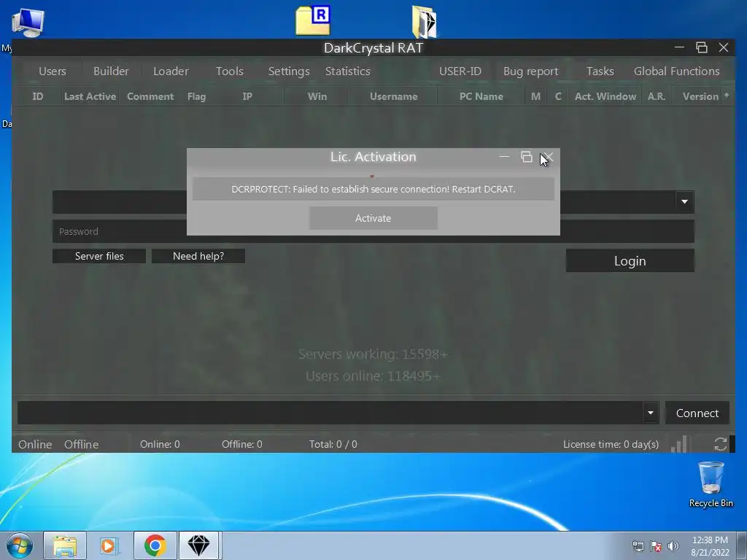747x560 pixels.
Task: Click the signal strength bars icon
Action: (x=679, y=444)
